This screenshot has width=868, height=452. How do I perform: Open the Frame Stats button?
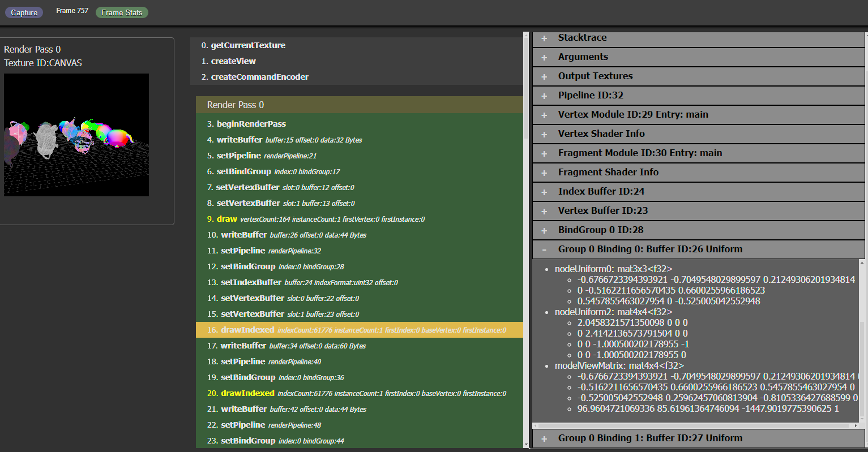point(122,12)
